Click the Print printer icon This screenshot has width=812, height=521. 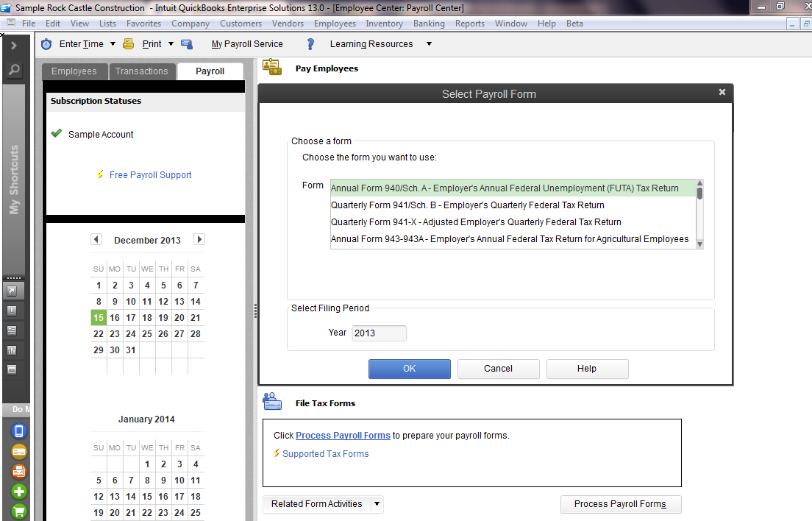pyautogui.click(x=128, y=44)
